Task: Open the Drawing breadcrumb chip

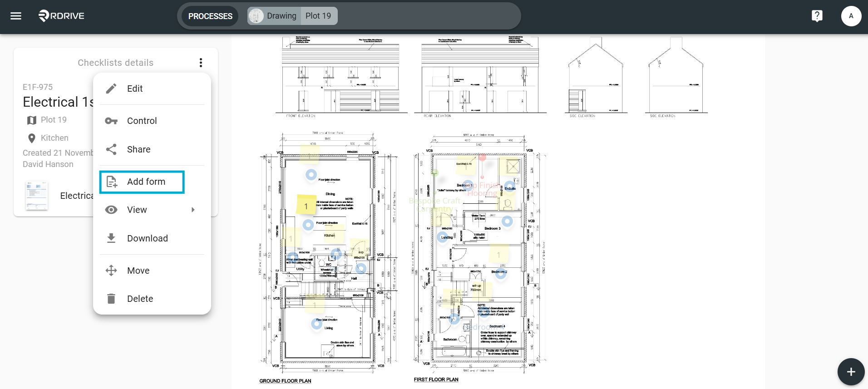Action: 273,16
